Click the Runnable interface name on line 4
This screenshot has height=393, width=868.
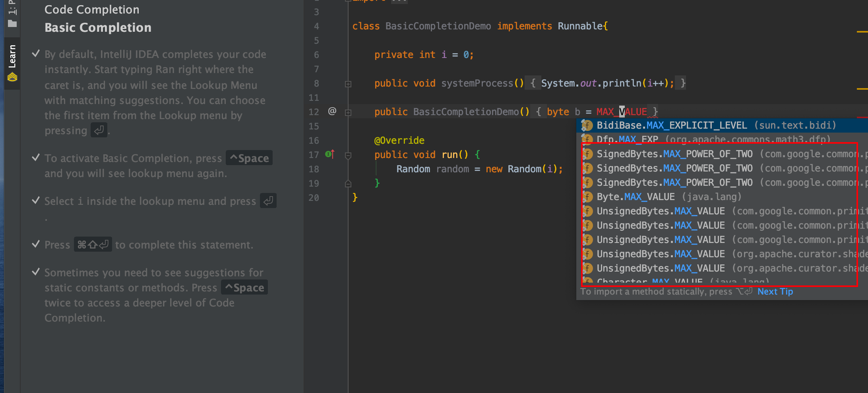580,26
